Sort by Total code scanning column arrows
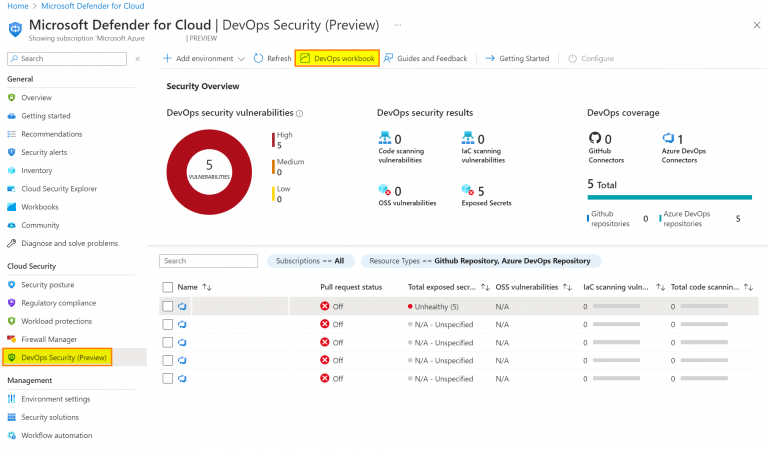The width and height of the screenshot is (768, 449). point(748,287)
